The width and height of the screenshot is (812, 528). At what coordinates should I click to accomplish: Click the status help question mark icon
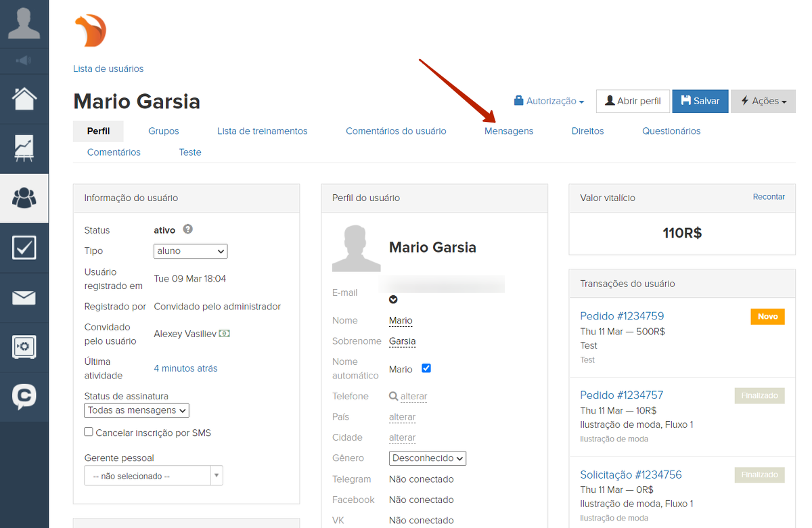[x=188, y=229]
